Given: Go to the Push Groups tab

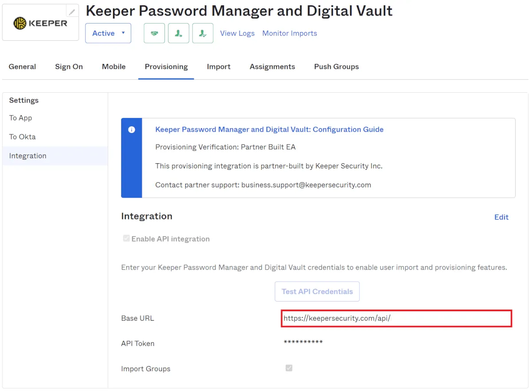Looking at the screenshot, I should pos(336,67).
